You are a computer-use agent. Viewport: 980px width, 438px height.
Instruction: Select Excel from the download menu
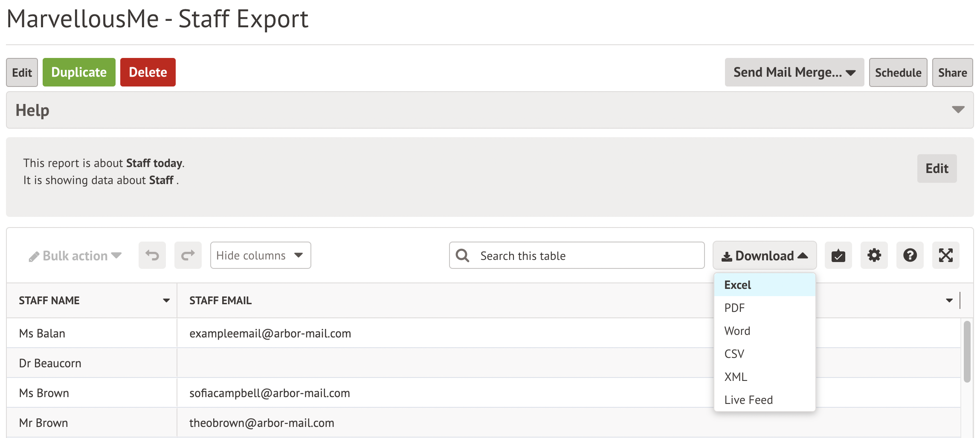tap(737, 285)
